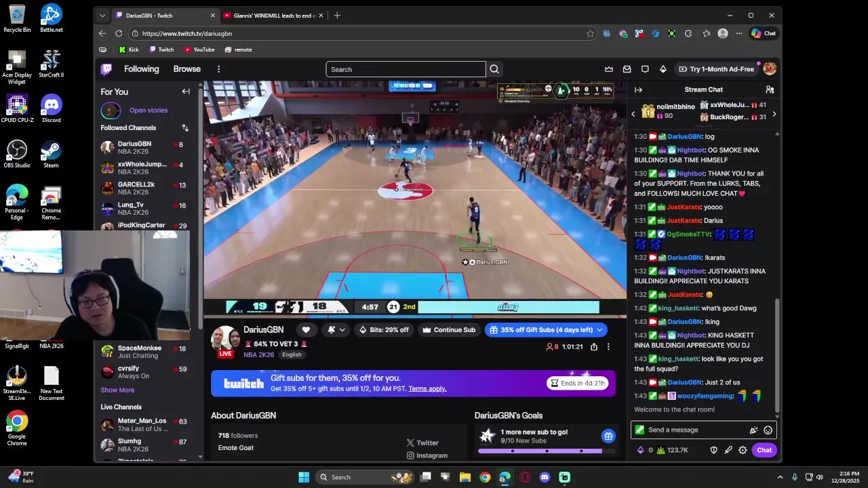Open the tab search chevron in browser
This screenshot has width=868, height=488.
coord(102,15)
